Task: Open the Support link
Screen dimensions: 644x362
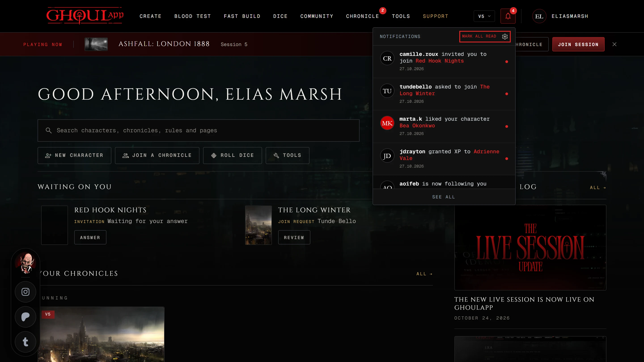Action: (x=436, y=16)
